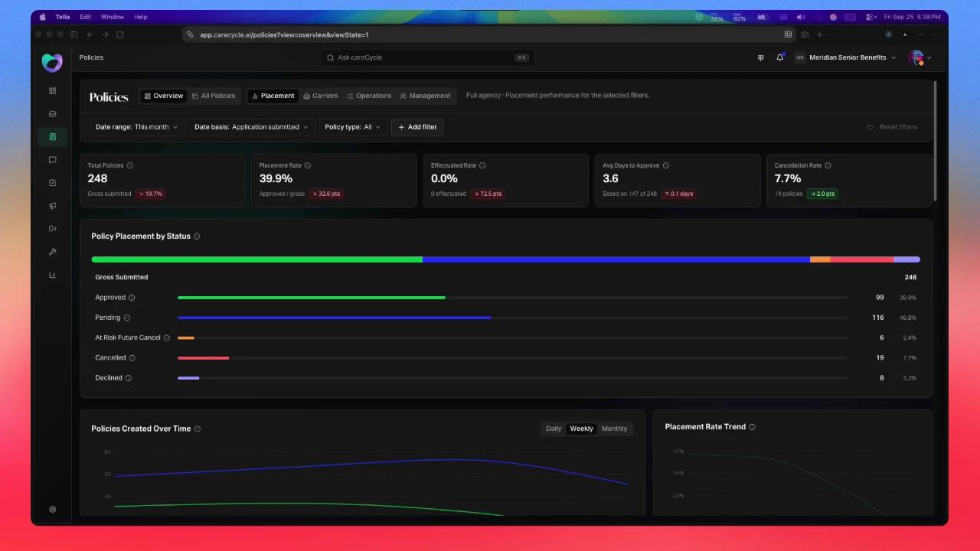Click the 2.0 pts badge on Cancellation Rate
Image resolution: width=980 pixels, height=551 pixels.
(x=822, y=194)
